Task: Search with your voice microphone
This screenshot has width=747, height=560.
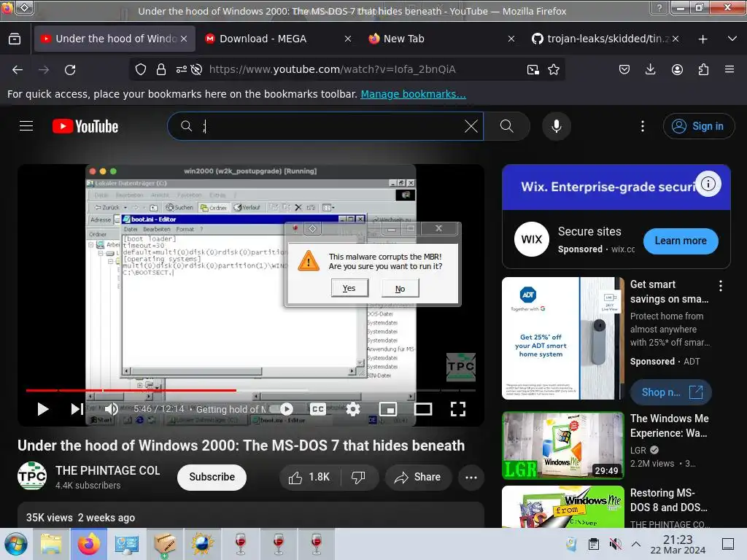Action: click(x=557, y=126)
